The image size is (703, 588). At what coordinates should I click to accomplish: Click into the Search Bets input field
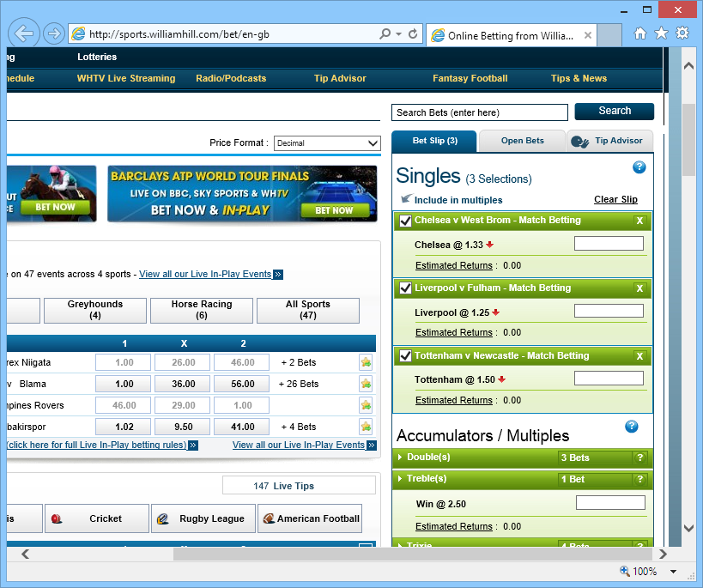(x=480, y=112)
